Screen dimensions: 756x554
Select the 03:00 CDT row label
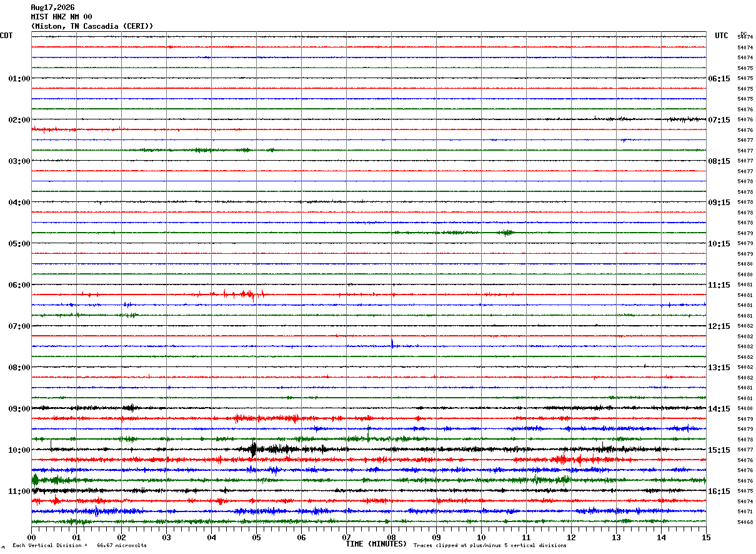[x=19, y=161]
